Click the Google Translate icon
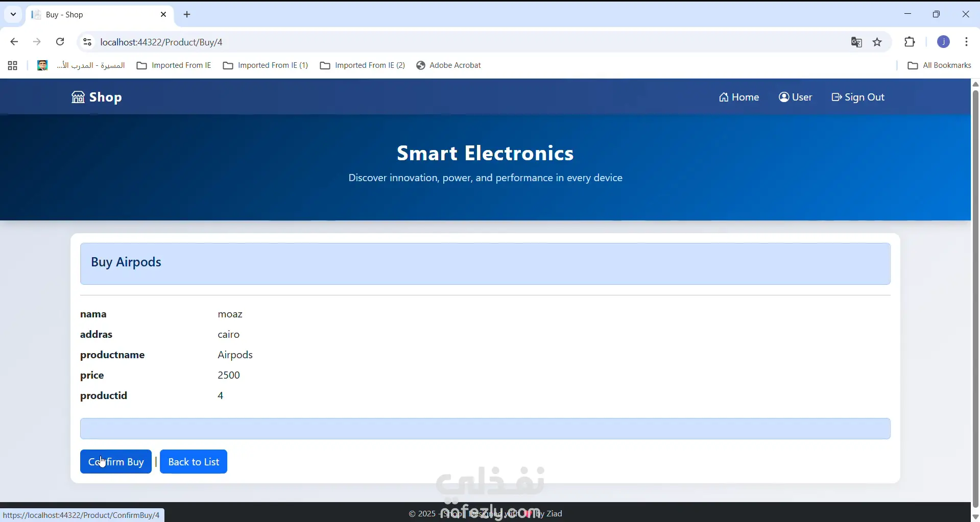This screenshot has width=980, height=522. (x=856, y=42)
